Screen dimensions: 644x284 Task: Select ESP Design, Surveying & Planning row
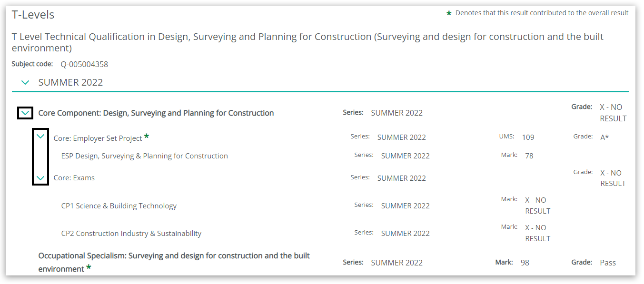pos(145,156)
